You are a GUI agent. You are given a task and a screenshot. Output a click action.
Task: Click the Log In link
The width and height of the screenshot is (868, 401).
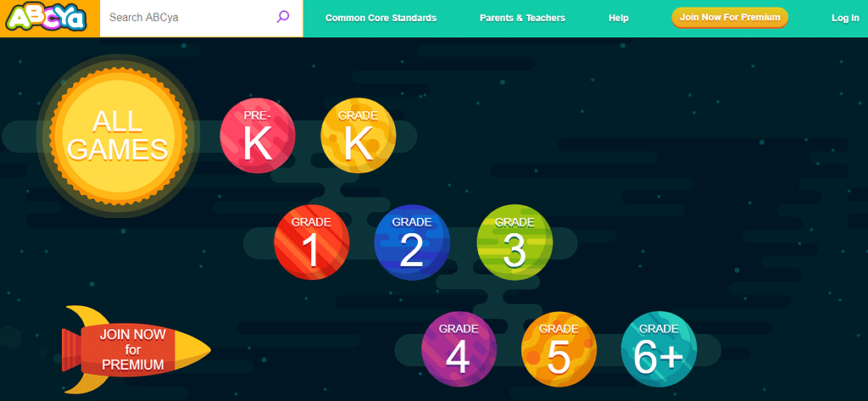coord(845,18)
